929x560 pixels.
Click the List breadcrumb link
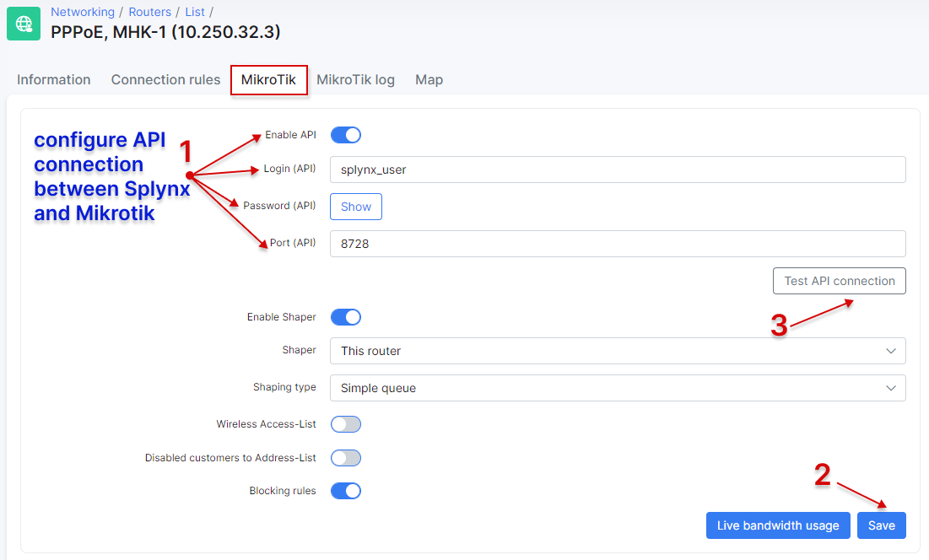click(195, 12)
